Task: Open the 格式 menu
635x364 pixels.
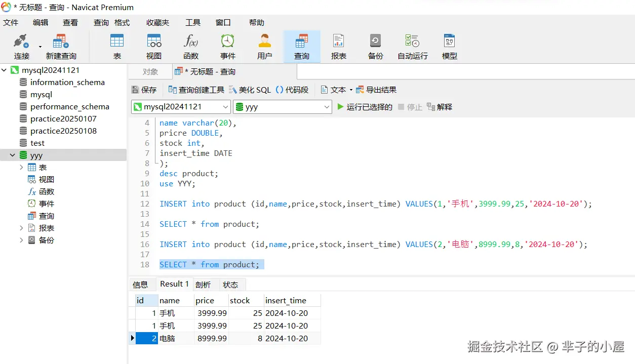Action: click(x=122, y=22)
